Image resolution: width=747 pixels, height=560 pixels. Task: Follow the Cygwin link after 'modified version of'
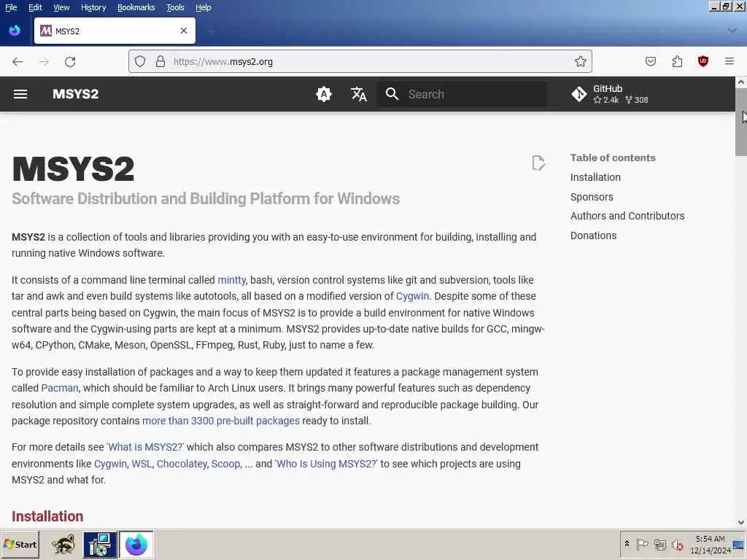point(413,296)
